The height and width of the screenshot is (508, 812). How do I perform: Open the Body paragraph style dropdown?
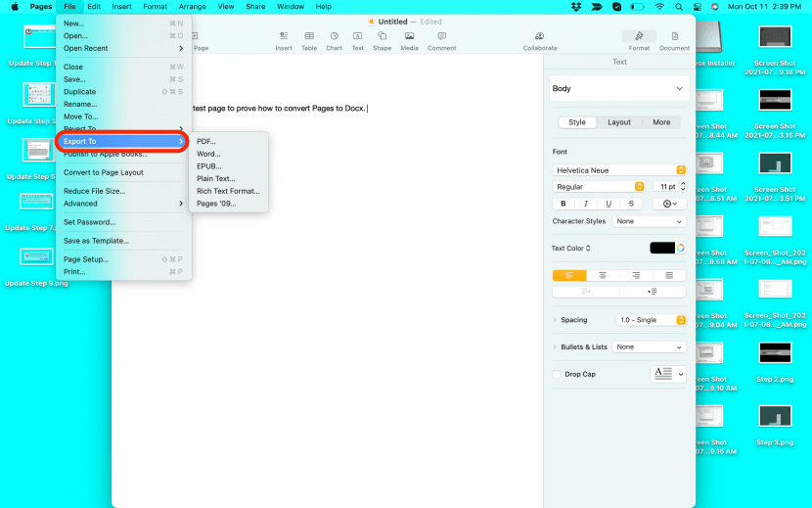pyautogui.click(x=619, y=89)
